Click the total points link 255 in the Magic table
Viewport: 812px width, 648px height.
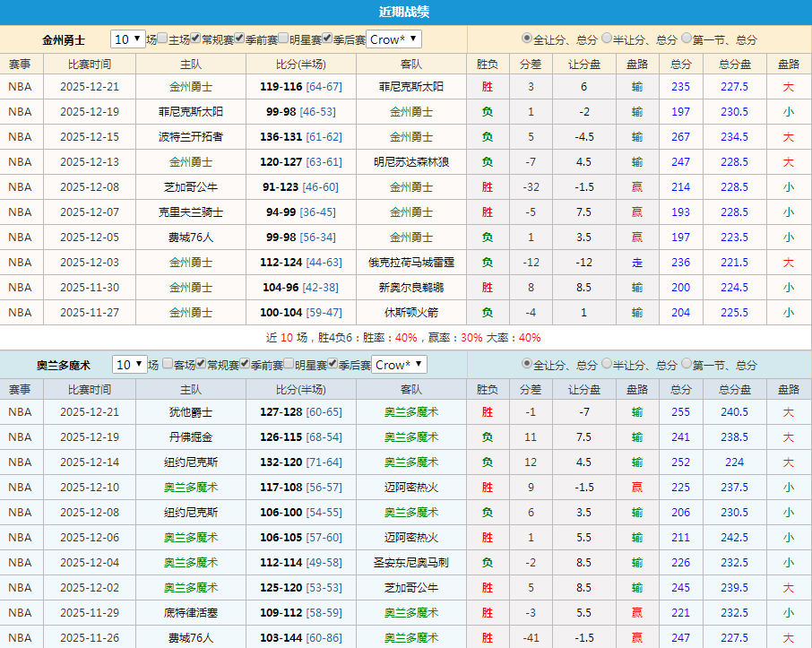[x=680, y=411]
